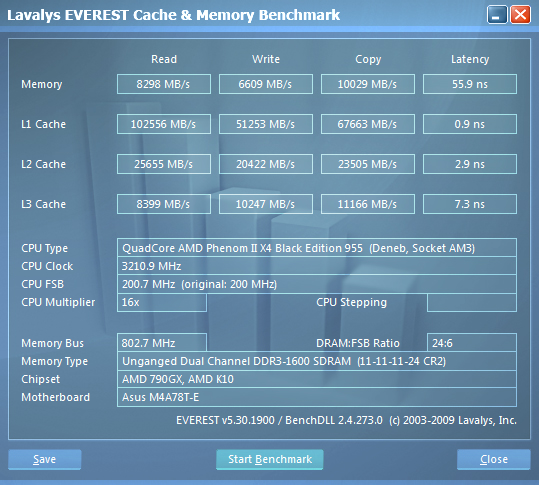The image size is (539, 485).
Task: Click the L3 Cache Latency field
Action: [x=470, y=204]
